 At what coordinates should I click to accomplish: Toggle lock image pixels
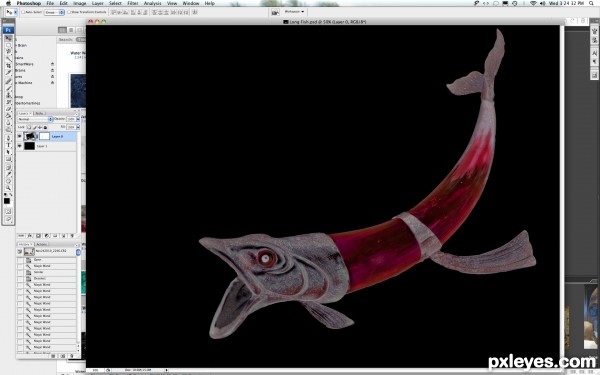pos(34,127)
